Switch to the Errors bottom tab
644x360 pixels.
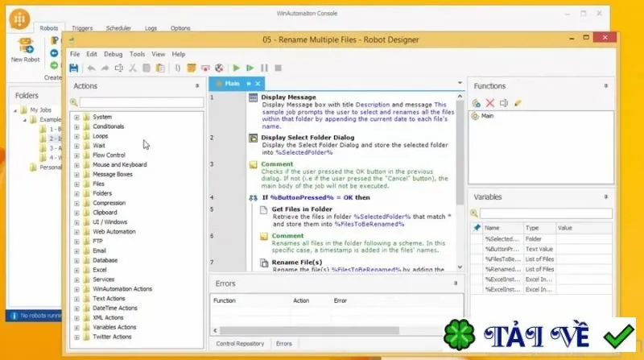(284, 344)
